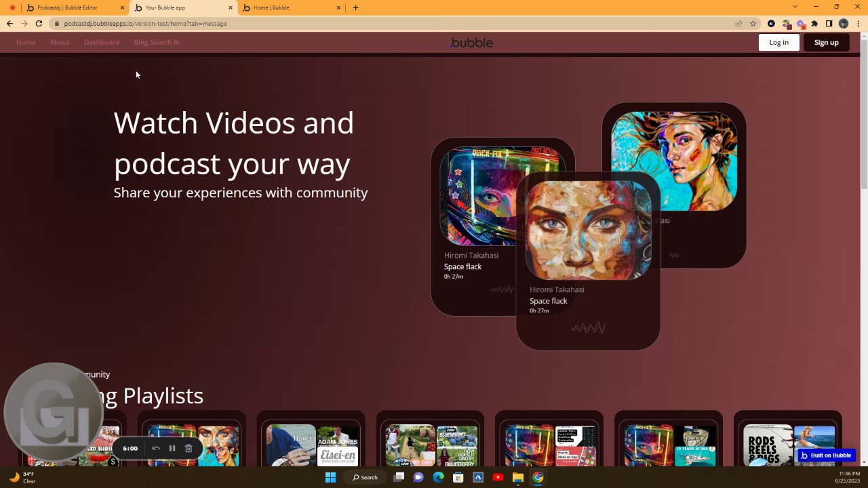Click the dark round extension icon

(771, 23)
